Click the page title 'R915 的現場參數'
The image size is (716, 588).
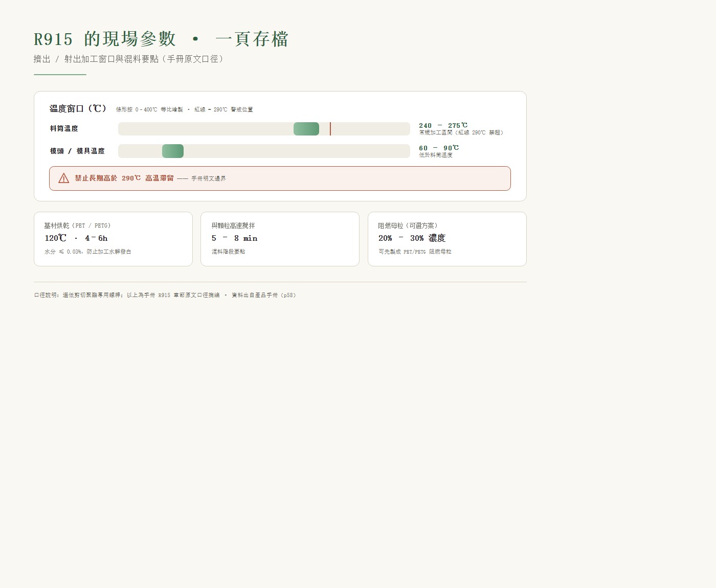(x=105, y=39)
